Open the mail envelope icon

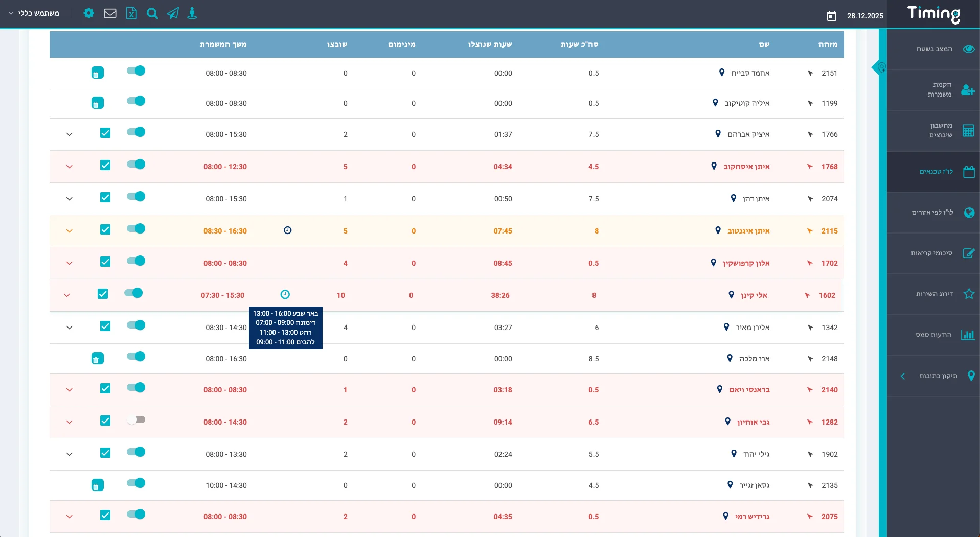pyautogui.click(x=110, y=13)
